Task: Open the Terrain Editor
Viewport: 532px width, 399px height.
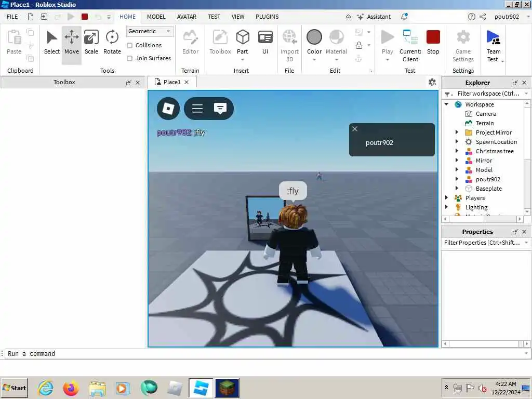Action: (x=190, y=43)
